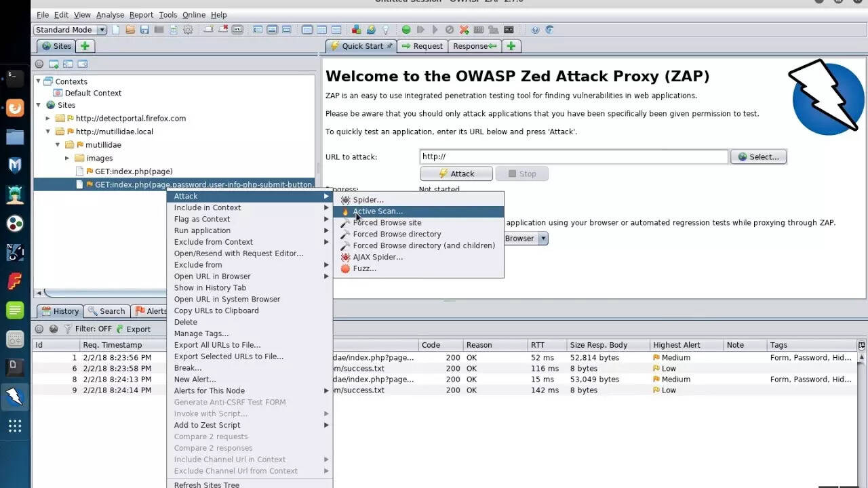The width and height of the screenshot is (868, 488).
Task: Click the red X remove breakpoints icon
Action: point(464,30)
